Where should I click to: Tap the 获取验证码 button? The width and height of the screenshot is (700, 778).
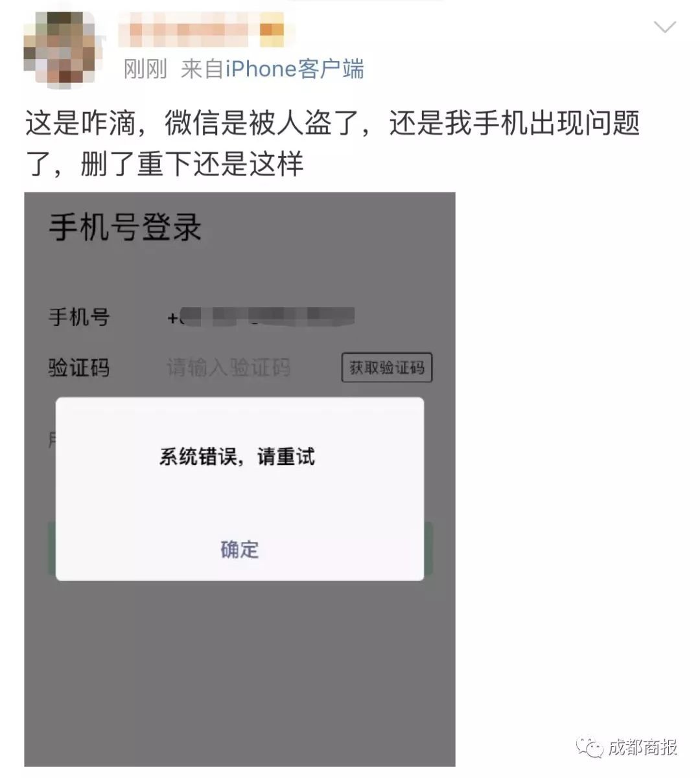(387, 368)
